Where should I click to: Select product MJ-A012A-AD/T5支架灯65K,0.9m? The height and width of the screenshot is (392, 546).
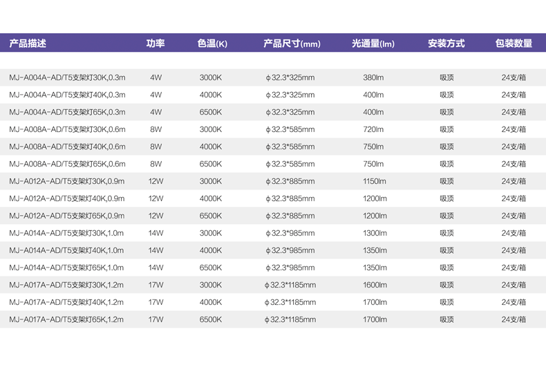click(67, 216)
